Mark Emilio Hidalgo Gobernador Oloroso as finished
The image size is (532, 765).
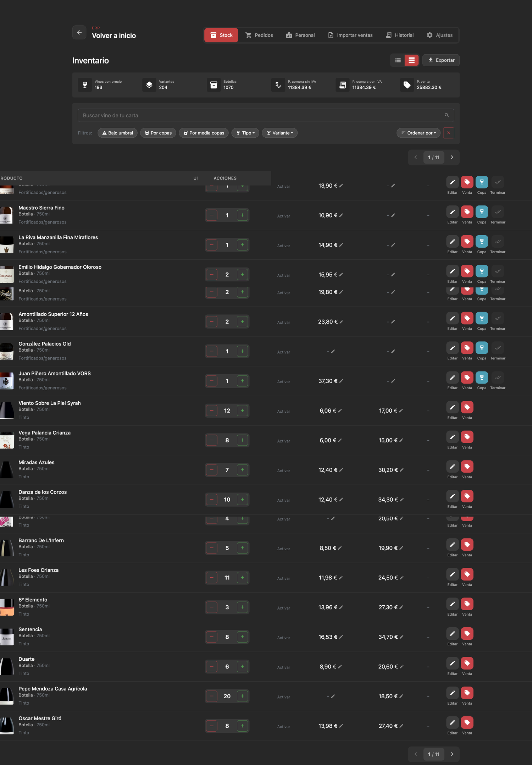tap(498, 271)
